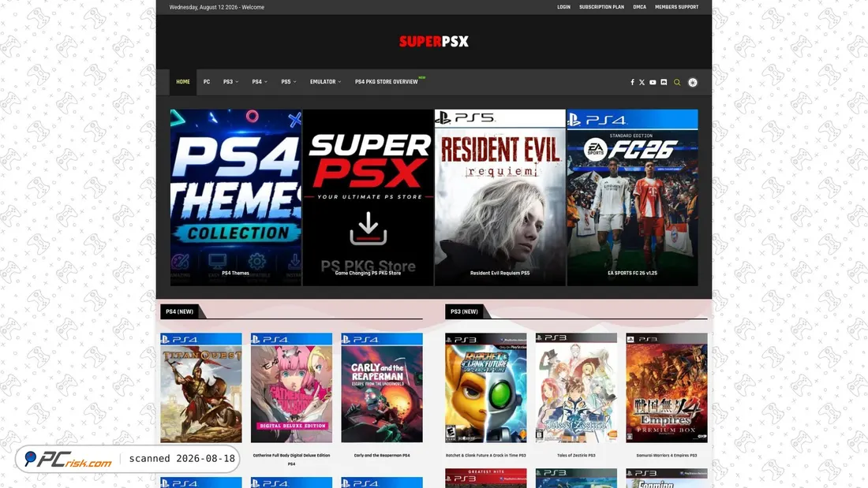
Task: Select the PS4 (NEW) section tab
Action: click(179, 311)
